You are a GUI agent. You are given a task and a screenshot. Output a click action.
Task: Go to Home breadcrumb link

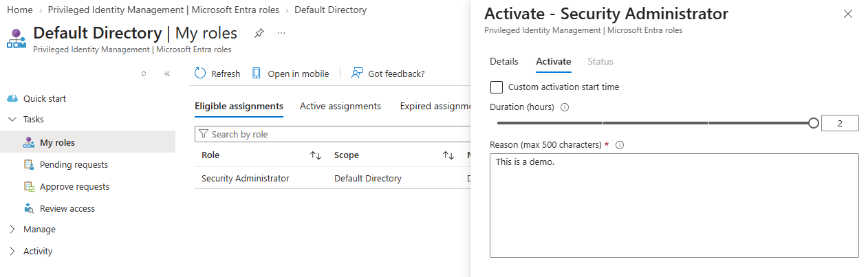coord(19,10)
